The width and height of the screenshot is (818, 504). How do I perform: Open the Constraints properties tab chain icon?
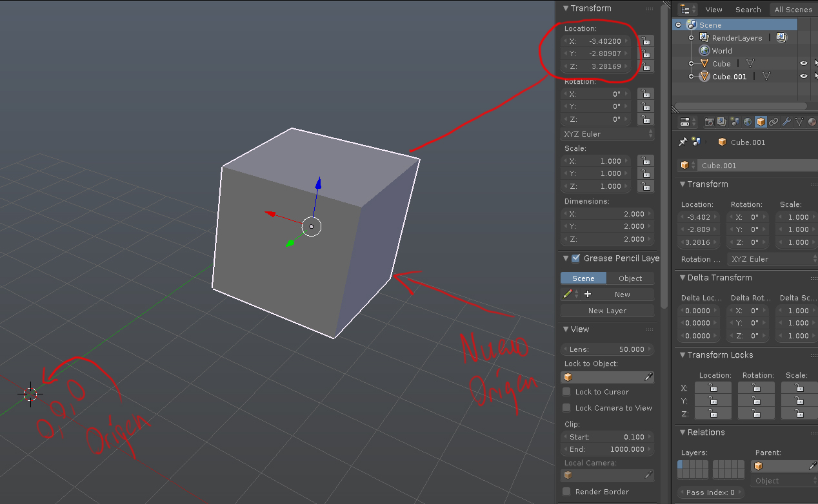tap(773, 122)
